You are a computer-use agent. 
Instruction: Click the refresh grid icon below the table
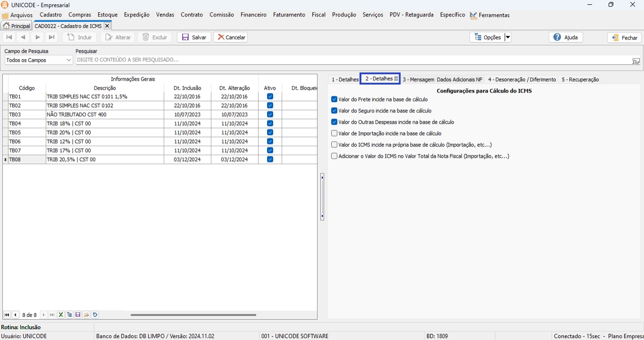coord(95,315)
